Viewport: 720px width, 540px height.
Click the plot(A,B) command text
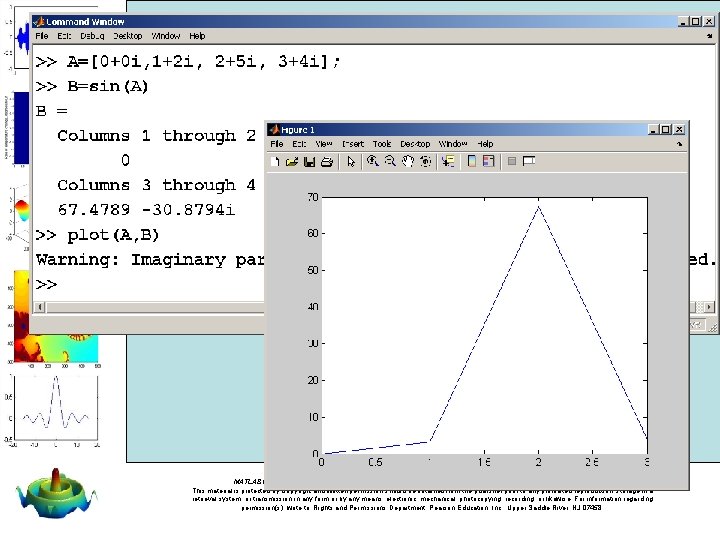click(x=113, y=235)
